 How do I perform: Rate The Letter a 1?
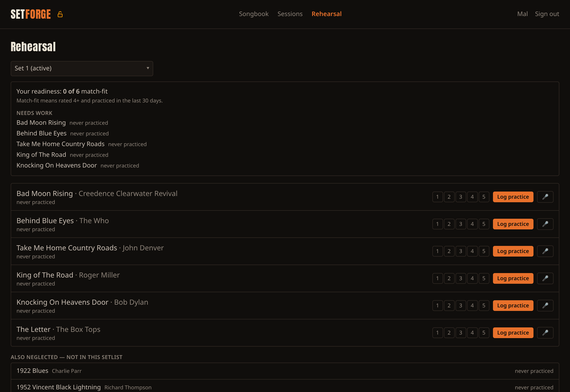438,333
